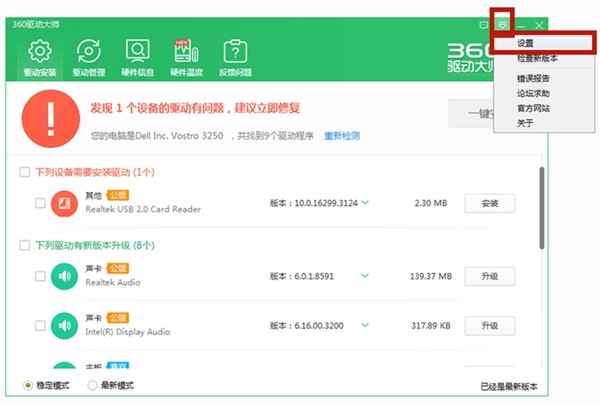Click the Realtek Audio speaker icon

(x=64, y=276)
